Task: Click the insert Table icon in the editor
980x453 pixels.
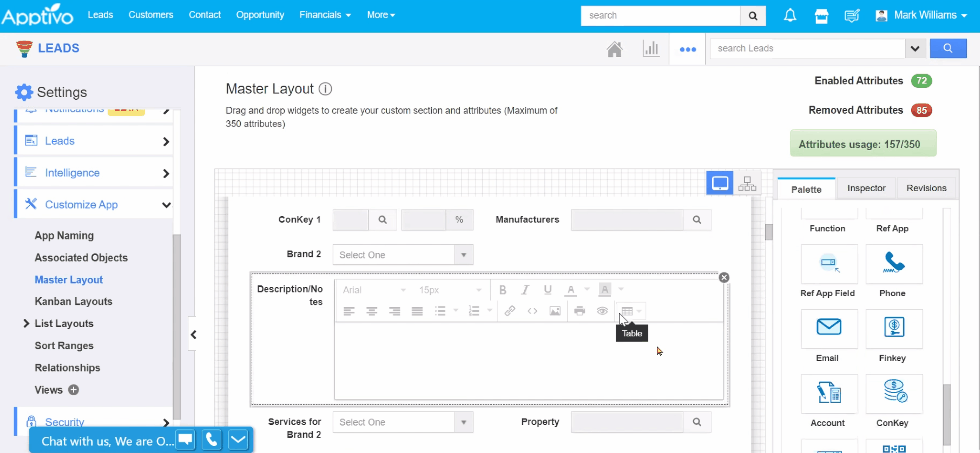Action: tap(627, 311)
